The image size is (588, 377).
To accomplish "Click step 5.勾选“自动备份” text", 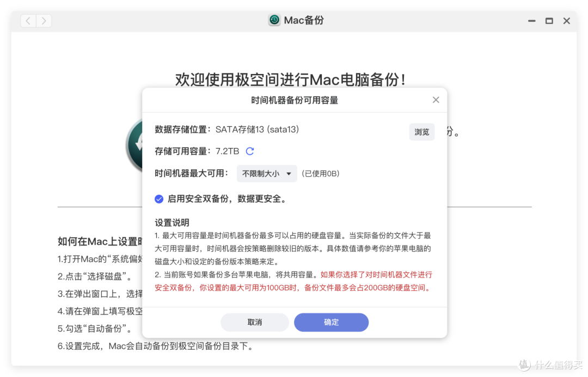I will click(x=95, y=329).
